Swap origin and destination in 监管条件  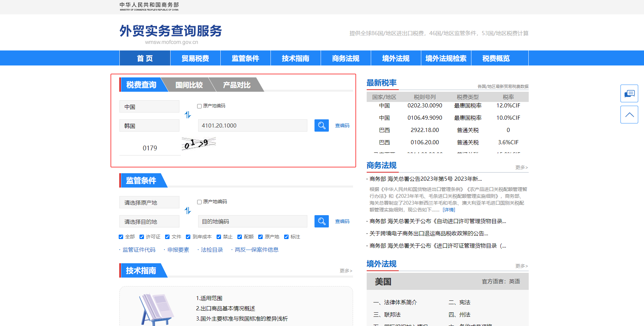pos(188,211)
